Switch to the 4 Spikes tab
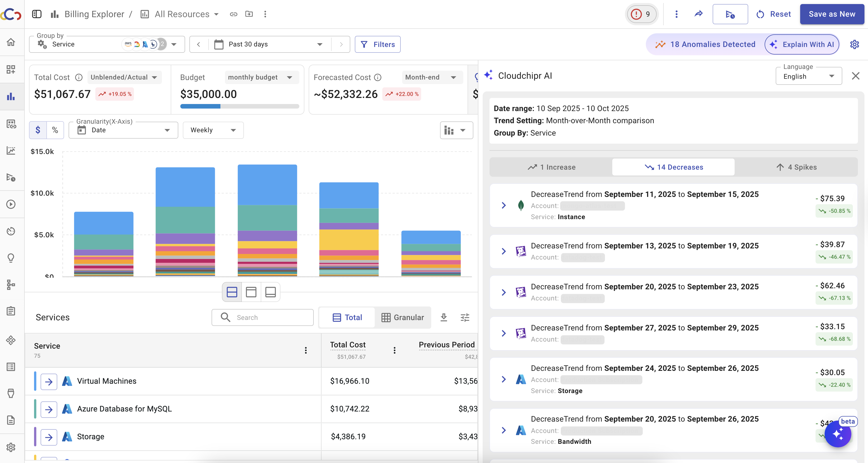The image size is (868, 463). [x=796, y=167]
